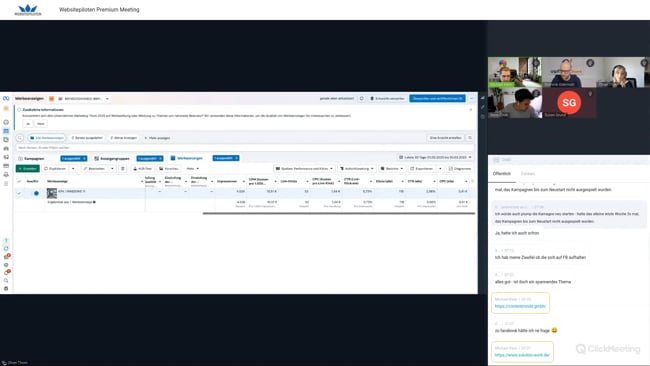Open the billing card icon in the sidebar
The height and width of the screenshot is (366, 650).
point(6,166)
